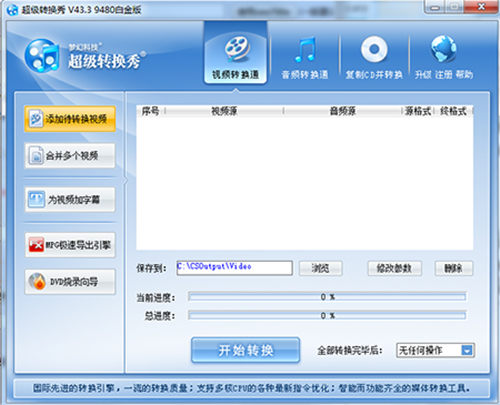
Task: Click the red MPG export icon
Action: pyautogui.click(x=36, y=245)
